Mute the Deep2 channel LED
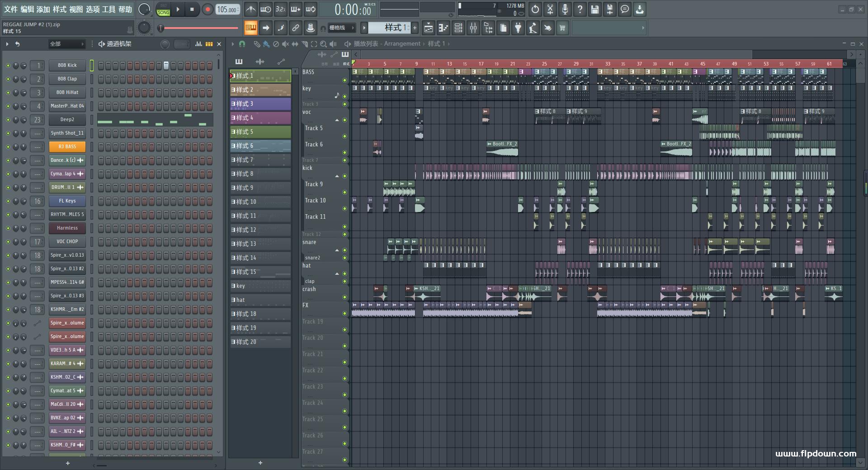This screenshot has height=470, width=868. click(x=8, y=120)
